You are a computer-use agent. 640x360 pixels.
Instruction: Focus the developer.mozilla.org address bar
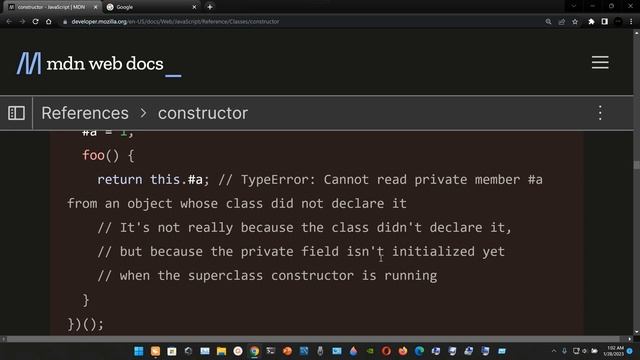(302, 22)
